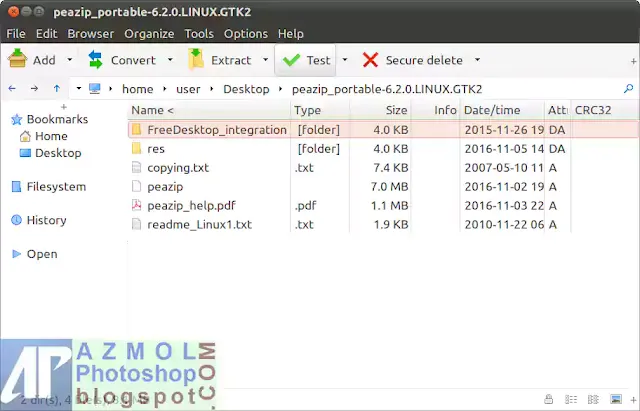Image resolution: width=640 pixels, height=411 pixels.
Task: Switch to the compact list view icon
Action: [x=593, y=399]
